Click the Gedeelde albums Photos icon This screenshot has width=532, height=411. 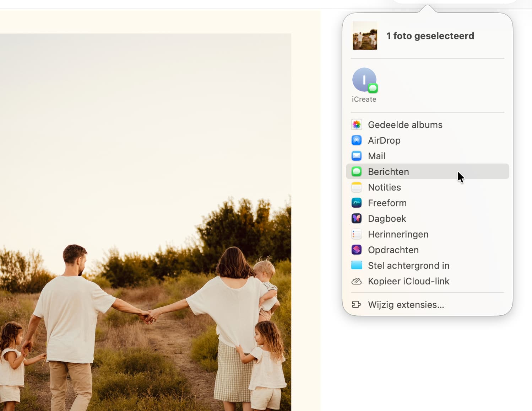357,125
